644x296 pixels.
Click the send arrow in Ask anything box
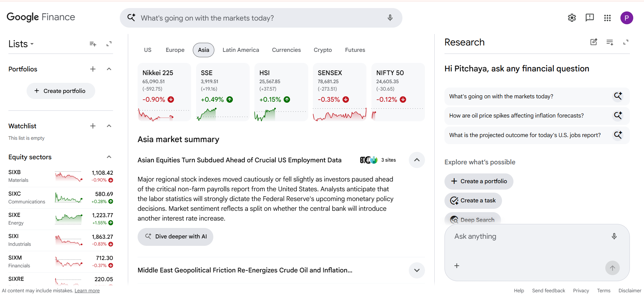[612, 268]
